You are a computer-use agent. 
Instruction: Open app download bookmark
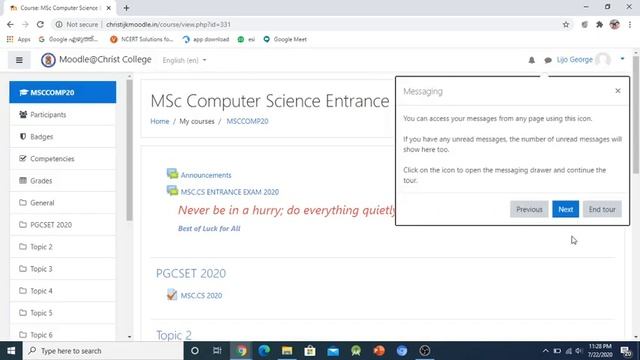[206, 39]
